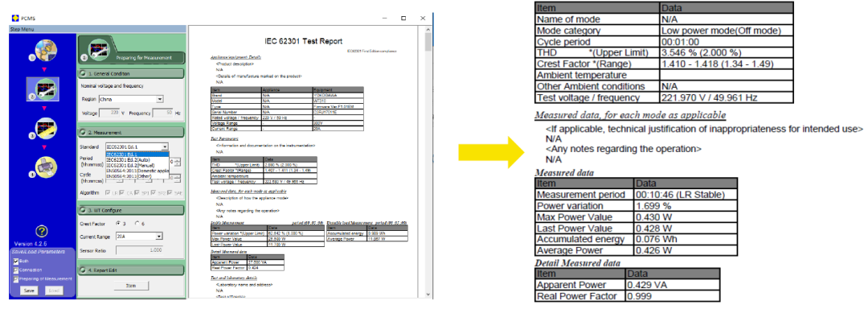Toggle the Both checkbox in Save/Load Parameters

pos(15,261)
